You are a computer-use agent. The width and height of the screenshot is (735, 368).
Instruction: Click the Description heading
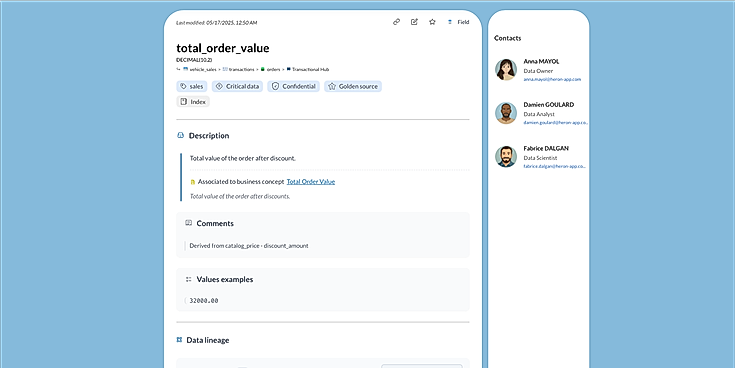209,135
